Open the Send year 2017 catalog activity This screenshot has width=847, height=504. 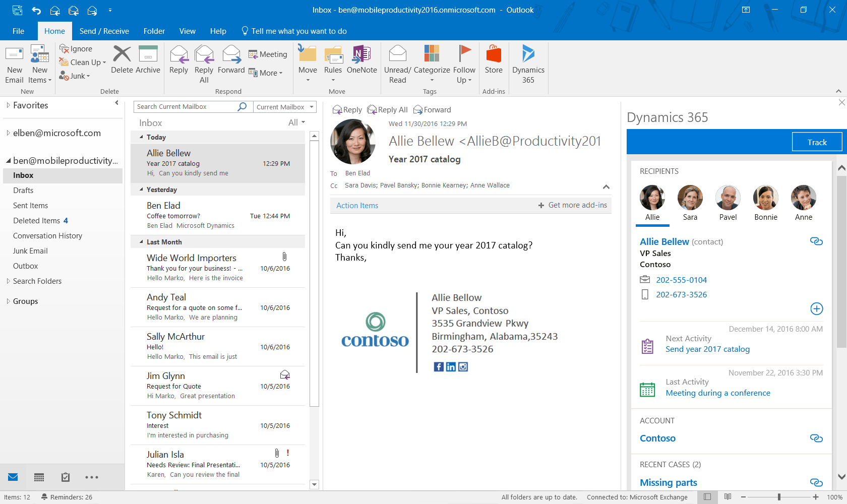pyautogui.click(x=707, y=349)
